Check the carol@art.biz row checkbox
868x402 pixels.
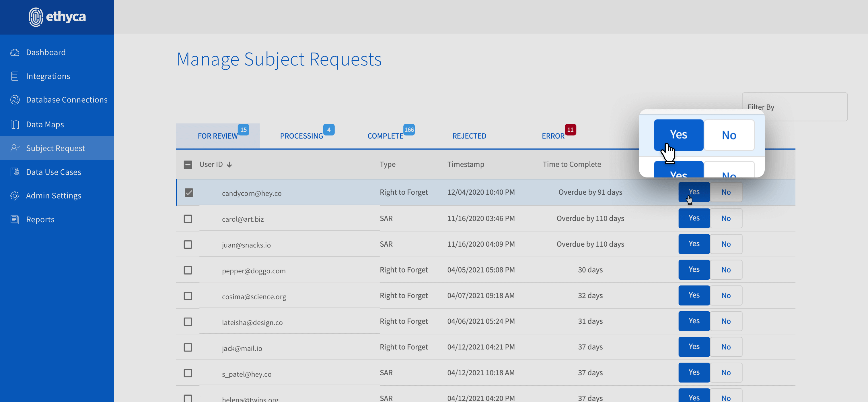(x=188, y=219)
